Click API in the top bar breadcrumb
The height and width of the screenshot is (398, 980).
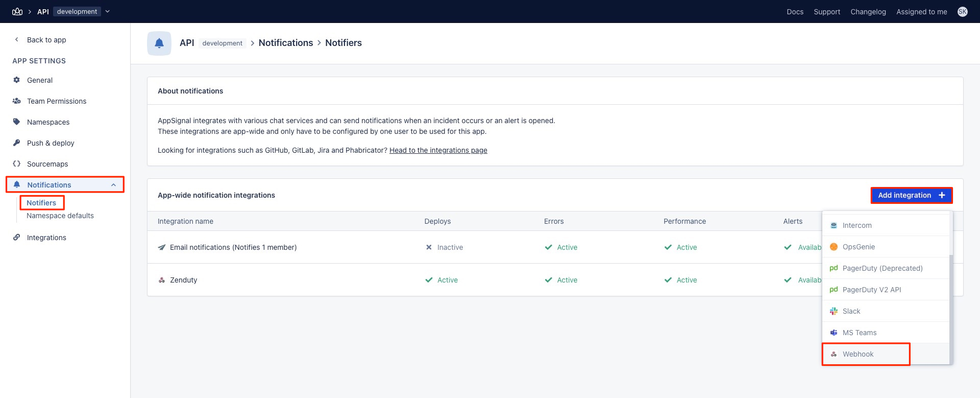click(43, 12)
